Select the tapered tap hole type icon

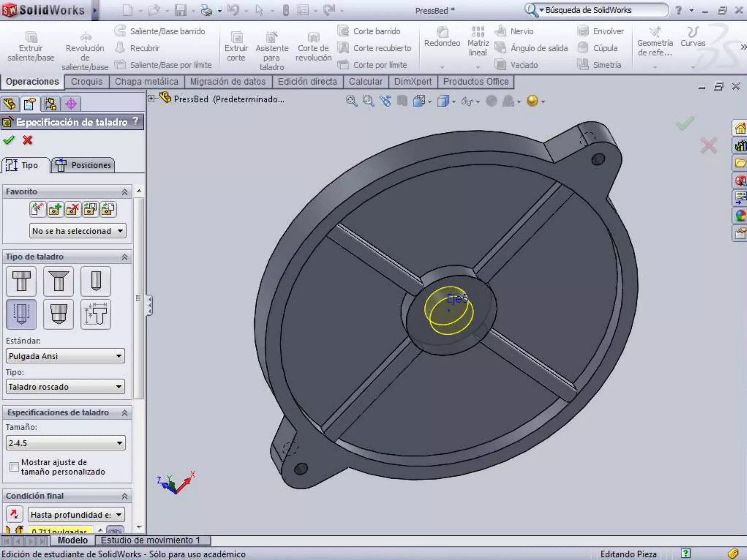(x=58, y=314)
